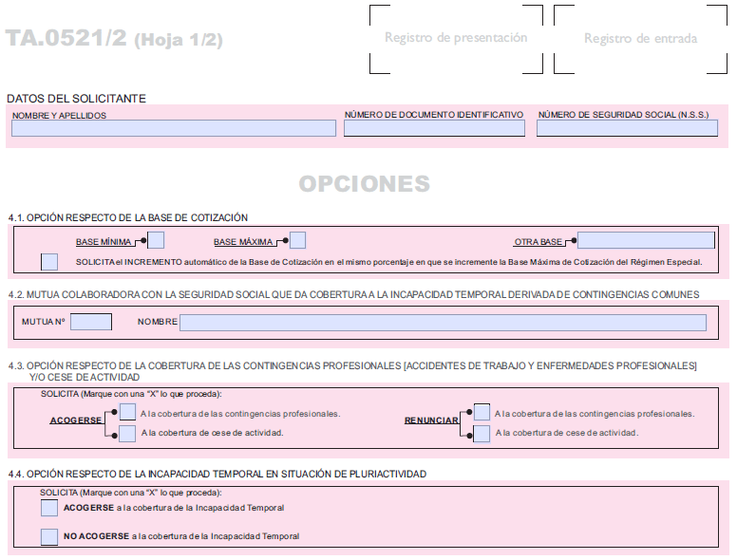Mark ACOGERSE to contingencias profesionales coverage
737x560 pixels.
click(x=128, y=412)
